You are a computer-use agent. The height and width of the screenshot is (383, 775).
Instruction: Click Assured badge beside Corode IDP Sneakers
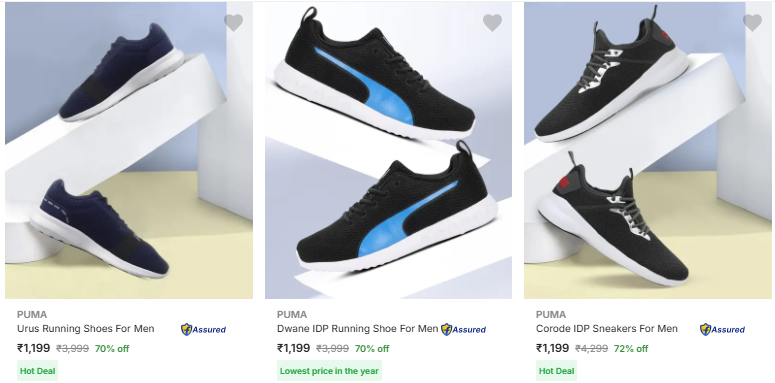(722, 329)
